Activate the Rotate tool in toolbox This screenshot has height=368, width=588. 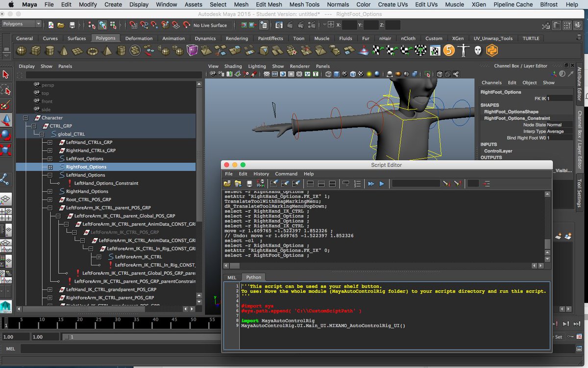click(x=6, y=136)
